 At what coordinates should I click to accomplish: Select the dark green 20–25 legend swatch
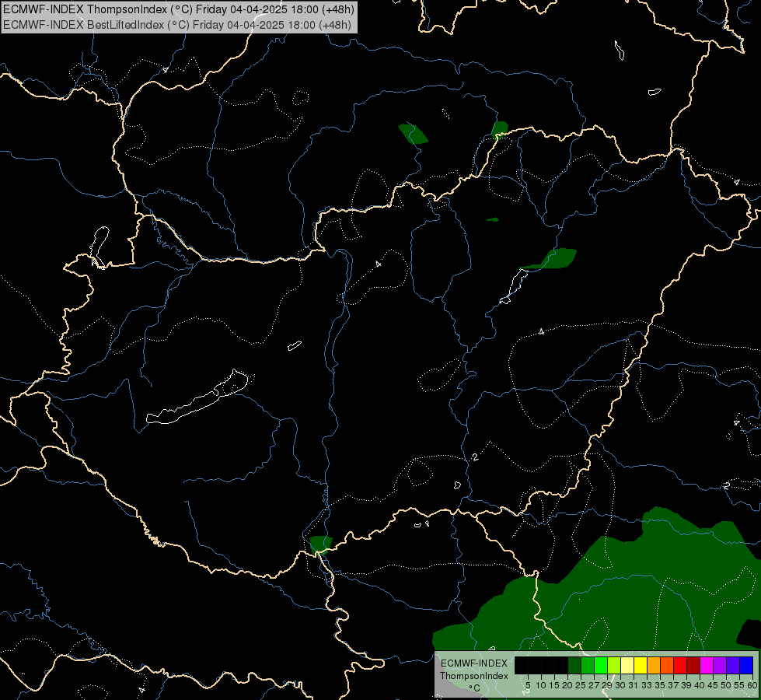[x=574, y=666]
